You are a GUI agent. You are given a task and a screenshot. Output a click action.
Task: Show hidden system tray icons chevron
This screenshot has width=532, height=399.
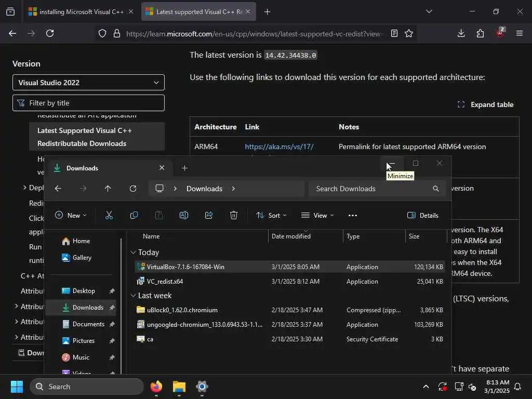coord(426,387)
